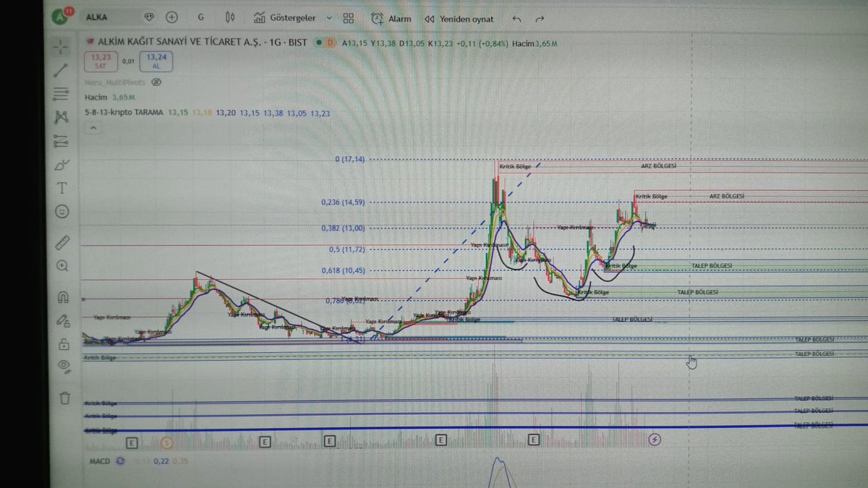
Task: Click the 13,23 SAT sell button
Action: pyautogui.click(x=100, y=60)
